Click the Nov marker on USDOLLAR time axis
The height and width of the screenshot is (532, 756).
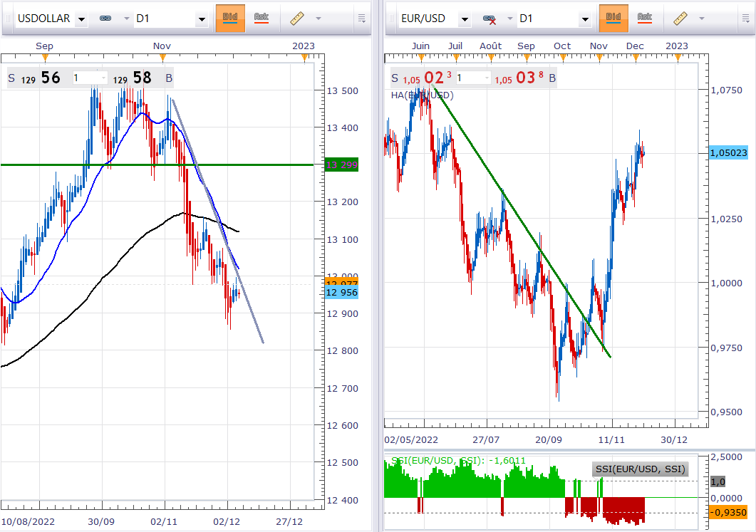[162, 46]
